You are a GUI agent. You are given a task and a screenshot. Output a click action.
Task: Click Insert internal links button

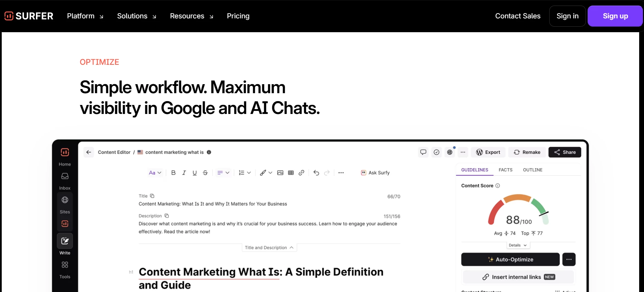click(x=518, y=277)
